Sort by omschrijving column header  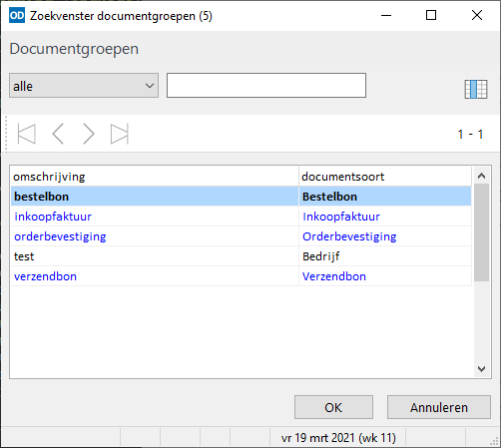155,177
